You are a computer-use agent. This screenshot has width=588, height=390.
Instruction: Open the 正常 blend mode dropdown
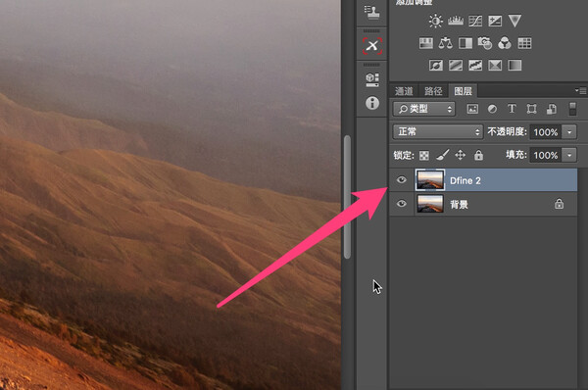(x=438, y=131)
